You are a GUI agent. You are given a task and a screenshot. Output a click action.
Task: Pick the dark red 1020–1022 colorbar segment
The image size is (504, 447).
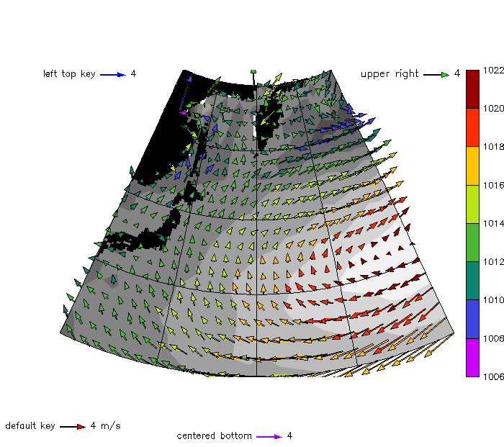coord(473,89)
